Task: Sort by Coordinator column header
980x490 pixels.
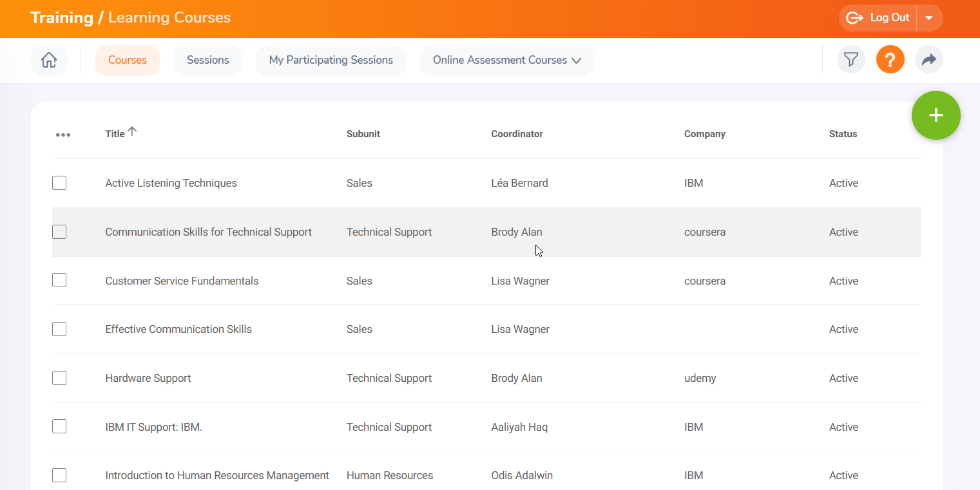Action: coord(517,134)
